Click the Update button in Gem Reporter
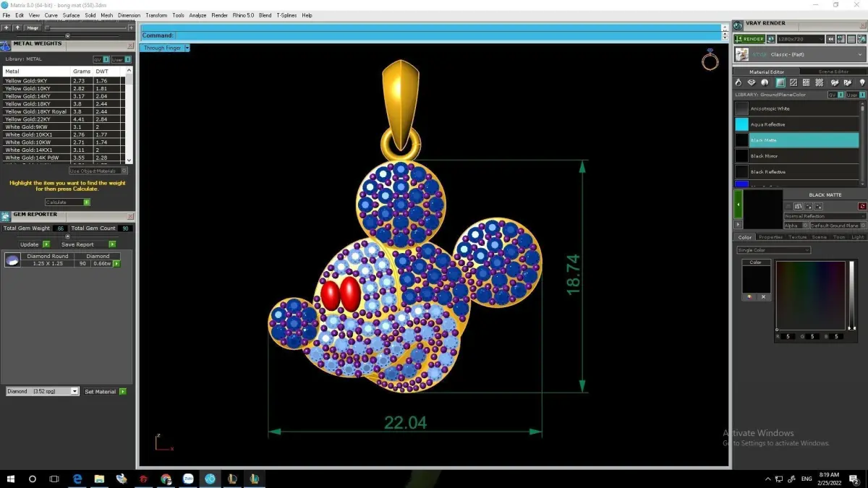The image size is (868, 488). (x=29, y=244)
